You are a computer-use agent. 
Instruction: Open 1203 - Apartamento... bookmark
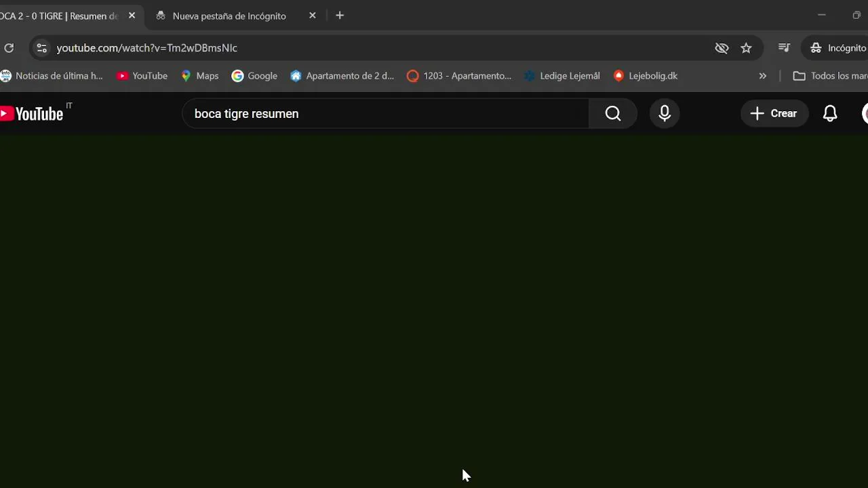tap(459, 76)
